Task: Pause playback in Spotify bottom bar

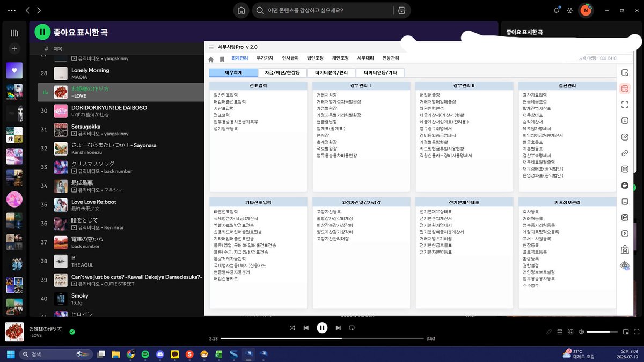Action: [321, 328]
